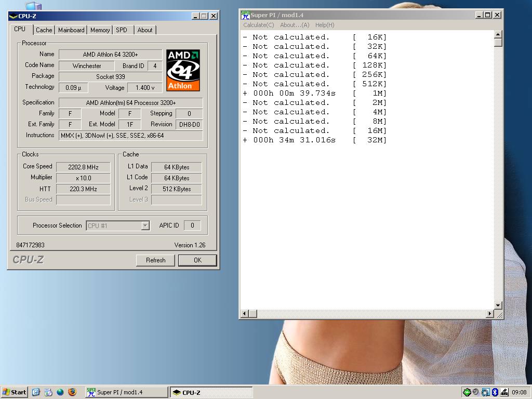Click the first quick launch icon beside Start
The width and height of the screenshot is (532, 399).
[36, 392]
